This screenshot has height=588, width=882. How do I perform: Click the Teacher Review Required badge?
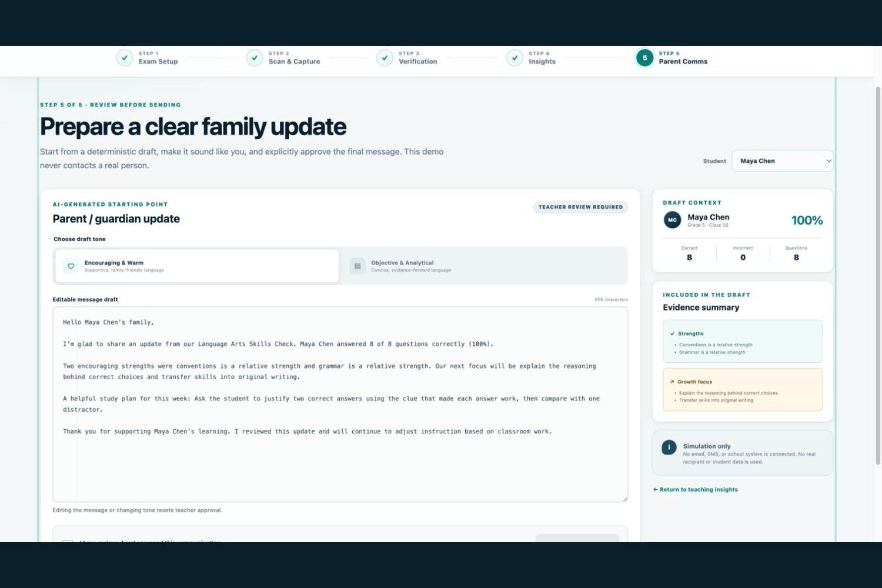581,207
